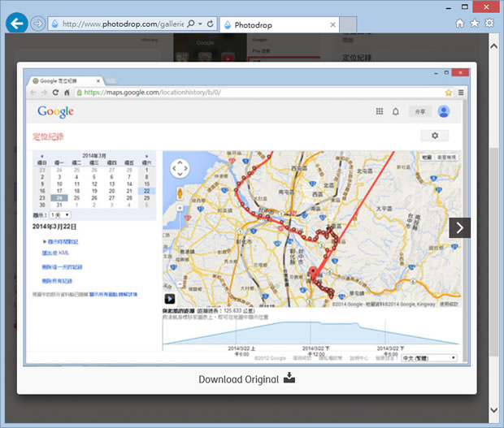
Task: Open IE Tools gear menu
Action: coord(489,23)
